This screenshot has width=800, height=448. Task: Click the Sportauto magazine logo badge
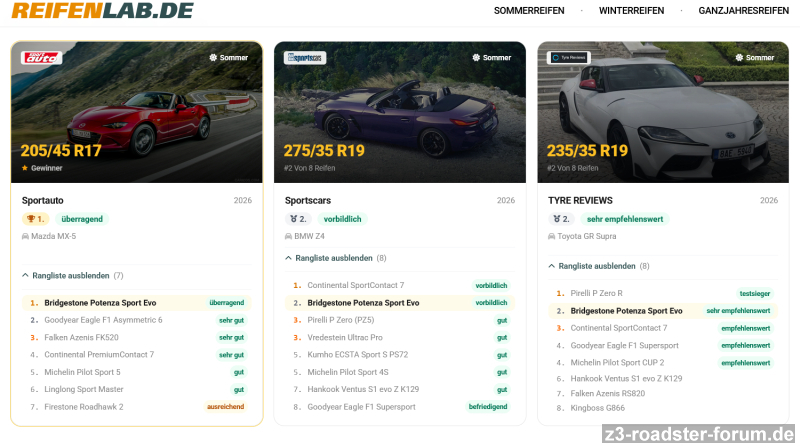click(x=42, y=58)
